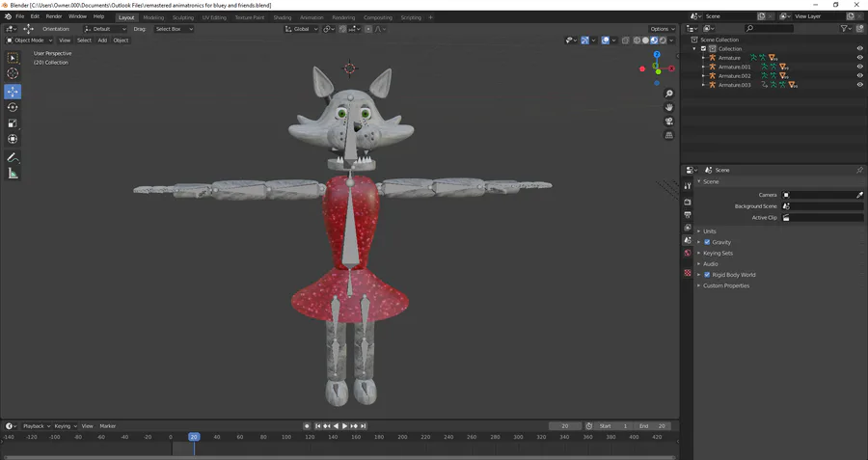This screenshot has width=868, height=460.
Task: Open the Scene properties tab
Action: pos(688,240)
